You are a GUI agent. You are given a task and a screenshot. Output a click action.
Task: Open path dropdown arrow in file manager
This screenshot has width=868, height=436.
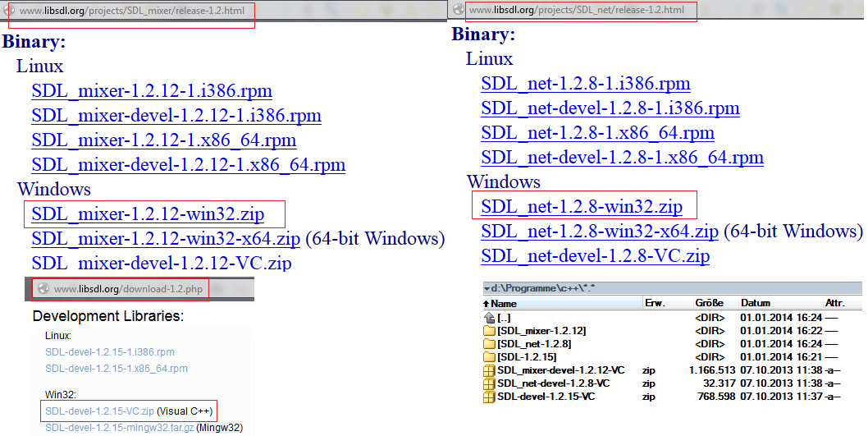[487, 289]
